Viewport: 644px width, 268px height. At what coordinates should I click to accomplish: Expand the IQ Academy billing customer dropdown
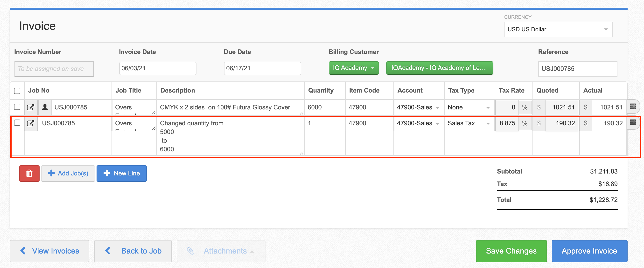(353, 68)
